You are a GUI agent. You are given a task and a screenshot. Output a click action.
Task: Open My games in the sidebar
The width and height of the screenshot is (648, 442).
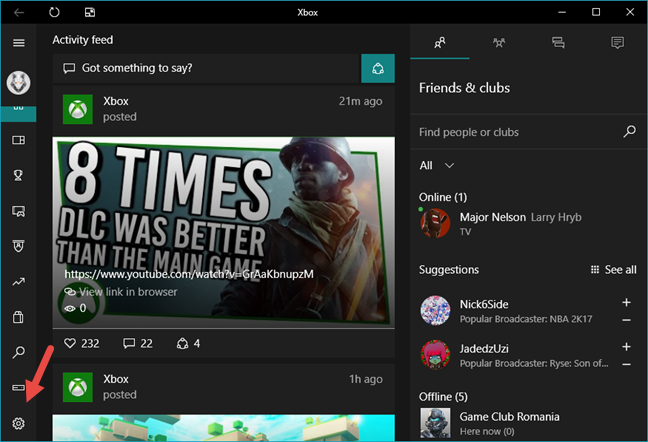(19, 140)
